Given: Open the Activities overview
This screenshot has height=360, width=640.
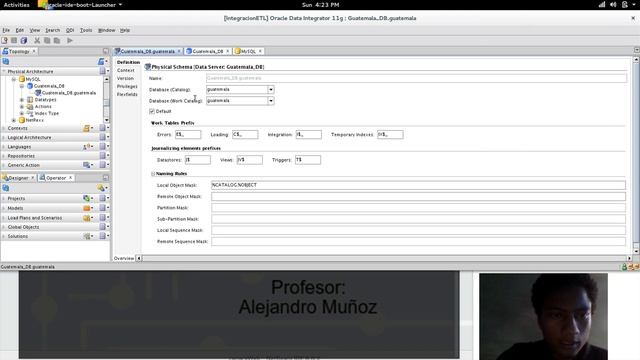Looking at the screenshot, I should (x=16, y=5).
